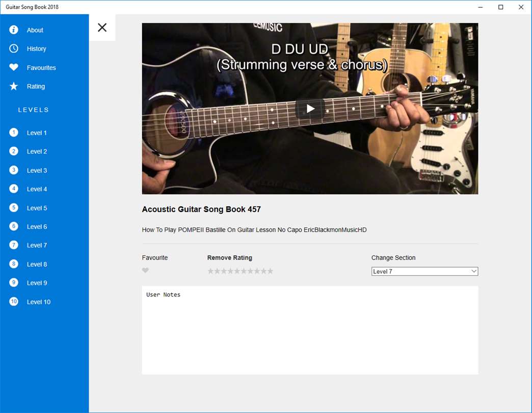Screen dimensions: 532x413
Task: Select the Level 5 number badge
Action: click(14, 208)
